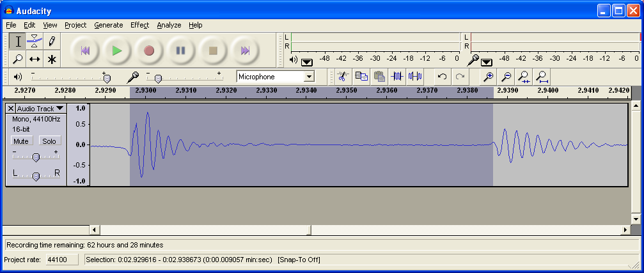Open the Generate menu
Screen dimensions: 644x273
109,25
